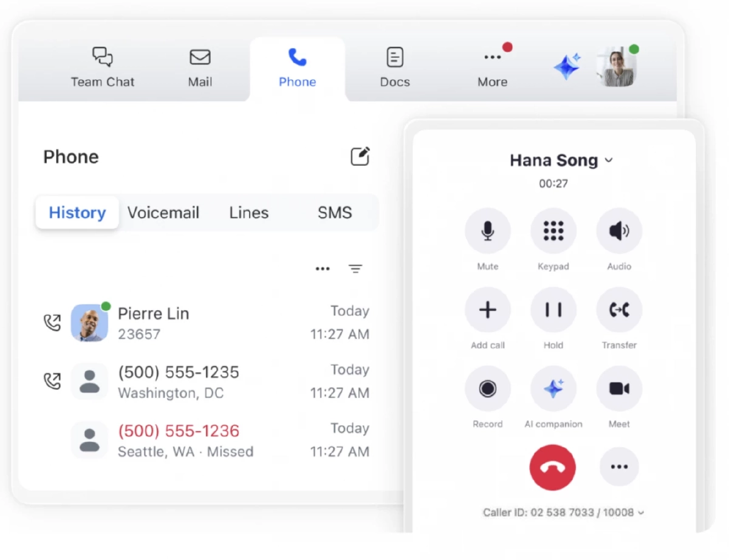This screenshot has width=729, height=560.
Task: Switch to the Voicemail tab
Action: point(164,213)
